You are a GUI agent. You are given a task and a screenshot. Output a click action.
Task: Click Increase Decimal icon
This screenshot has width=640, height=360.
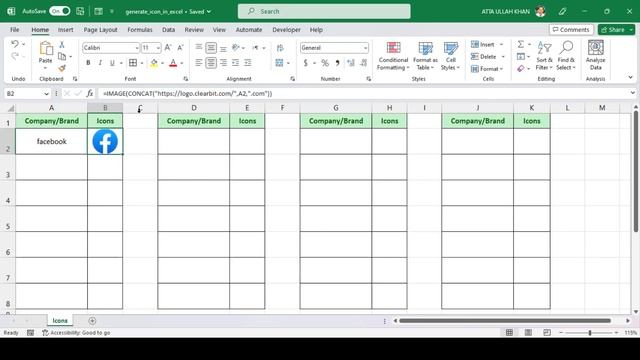tap(351, 63)
